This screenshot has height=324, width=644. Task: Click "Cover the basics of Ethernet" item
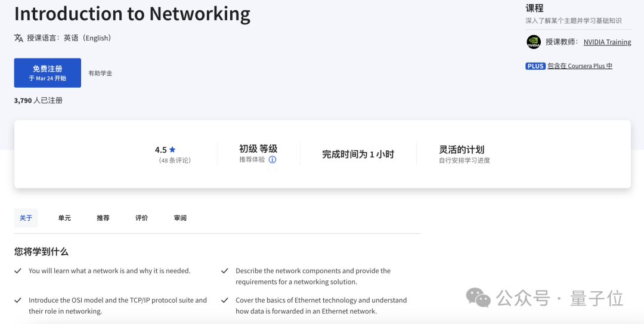321,306
